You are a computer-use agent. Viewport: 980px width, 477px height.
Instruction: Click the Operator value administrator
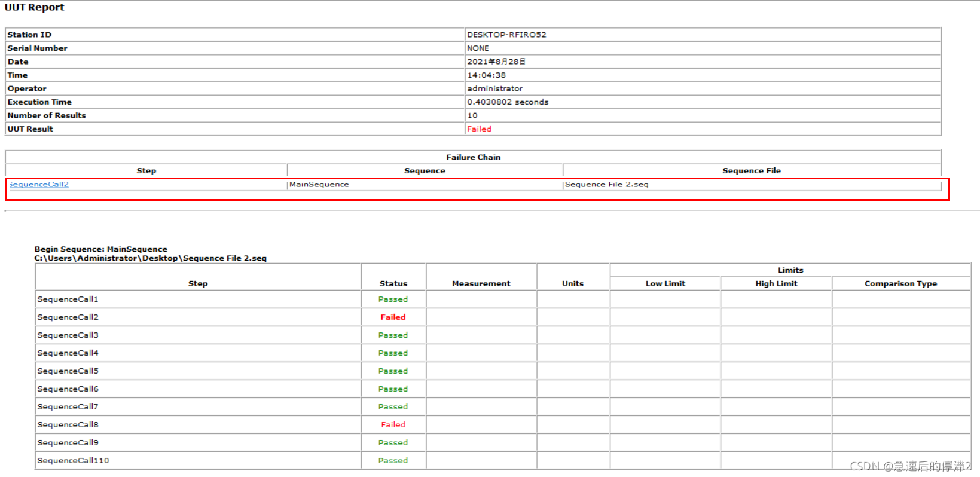494,88
